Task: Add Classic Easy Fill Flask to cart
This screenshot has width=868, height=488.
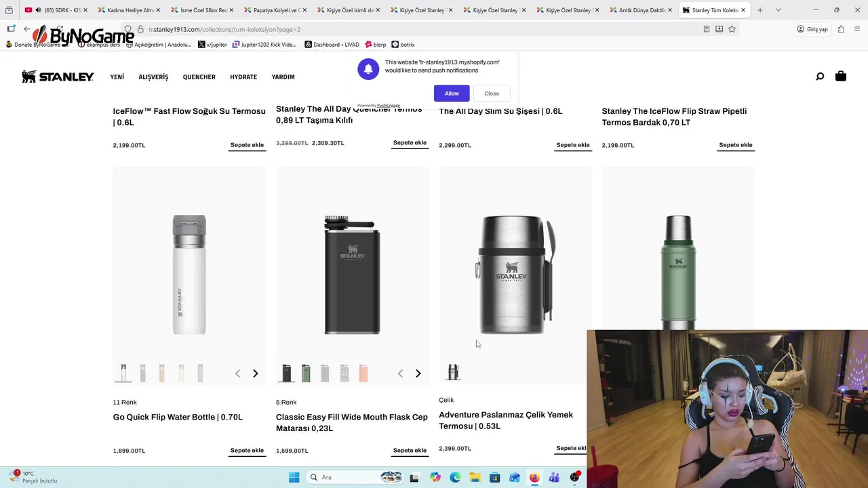Action: click(410, 451)
